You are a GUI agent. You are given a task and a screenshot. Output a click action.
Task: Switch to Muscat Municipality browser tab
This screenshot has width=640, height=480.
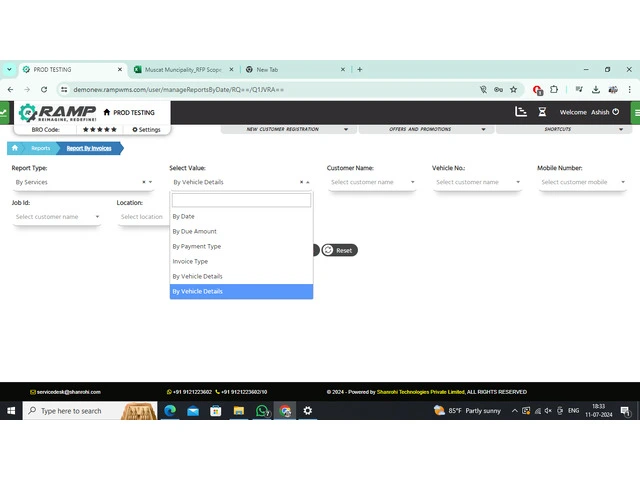click(x=180, y=70)
